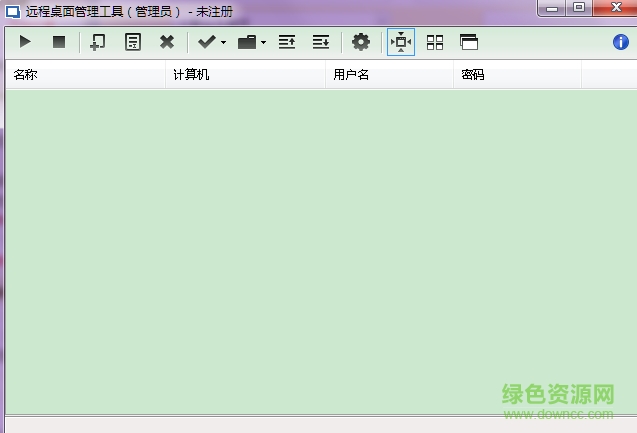Toggle the fit-to-window view mode
The height and width of the screenshot is (433, 637).
point(401,42)
